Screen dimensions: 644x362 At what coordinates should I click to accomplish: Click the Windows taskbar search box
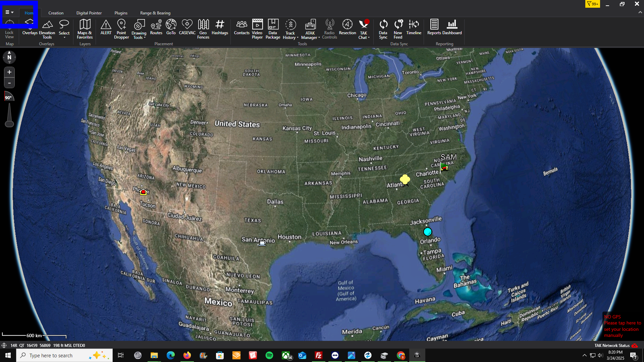(x=64, y=355)
